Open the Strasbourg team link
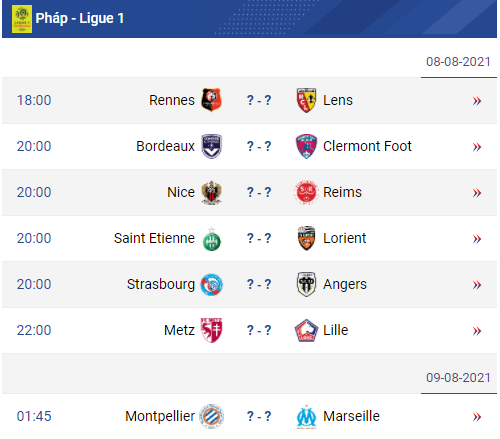Viewport: 500px width, 439px height. click(x=161, y=284)
